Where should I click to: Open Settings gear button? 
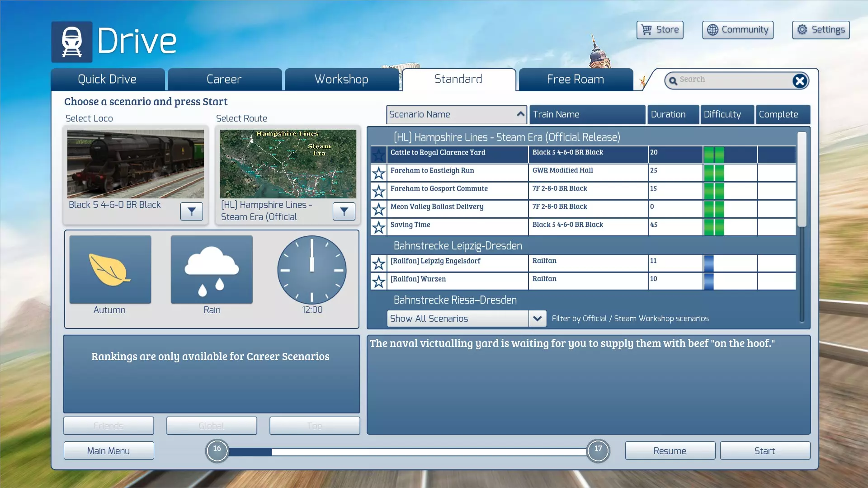pos(821,30)
